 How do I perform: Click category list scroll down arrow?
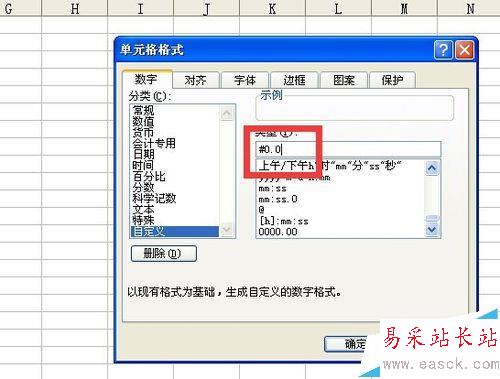coord(227,230)
